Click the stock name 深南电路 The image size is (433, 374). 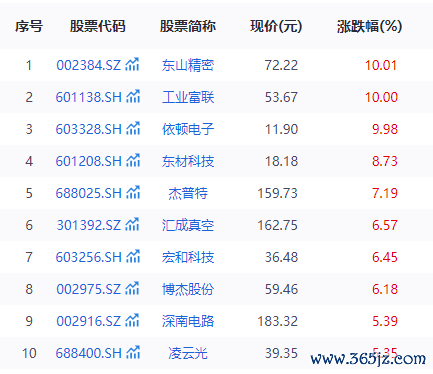188,321
